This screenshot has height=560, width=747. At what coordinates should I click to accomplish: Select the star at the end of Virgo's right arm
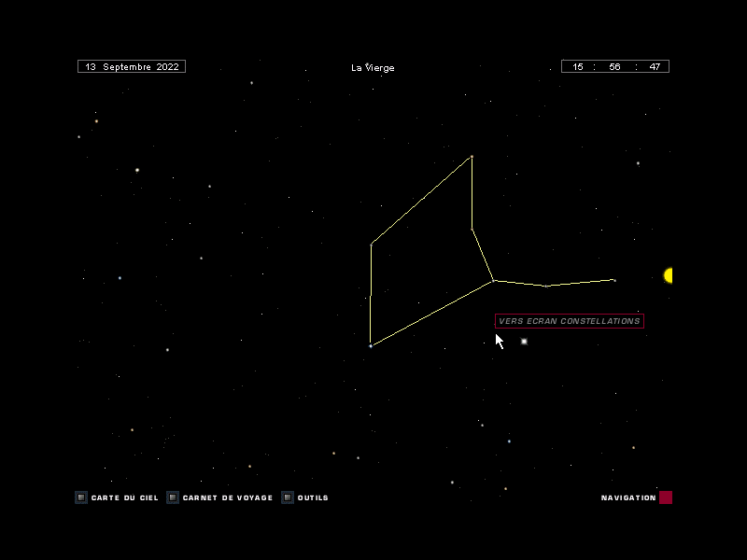point(614,281)
